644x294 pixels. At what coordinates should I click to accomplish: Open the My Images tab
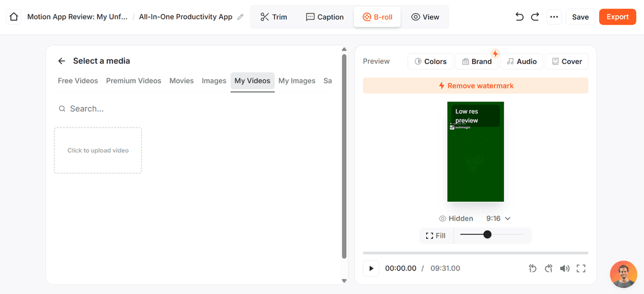[297, 80]
